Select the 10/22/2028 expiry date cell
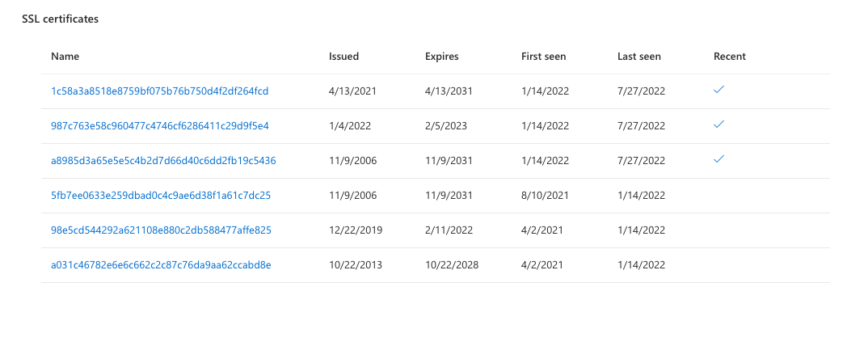 tap(452, 264)
